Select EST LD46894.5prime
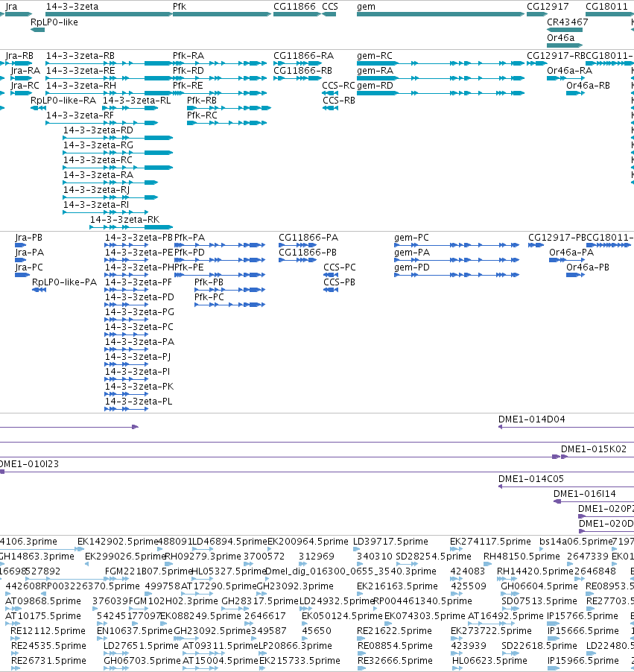This screenshot has width=634, height=672. click(229, 542)
